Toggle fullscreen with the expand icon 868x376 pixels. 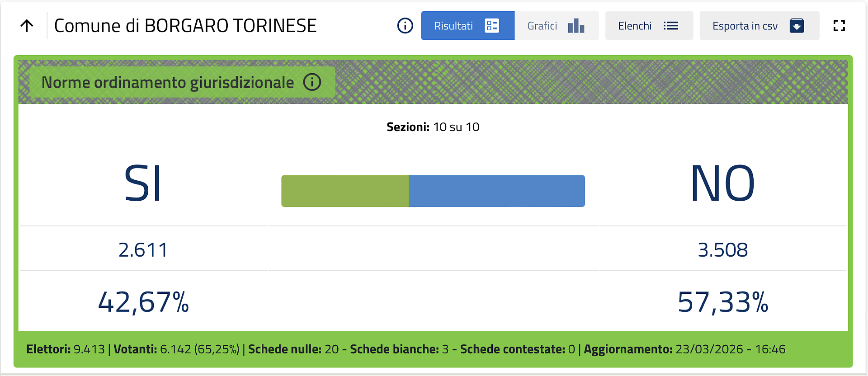click(x=839, y=26)
